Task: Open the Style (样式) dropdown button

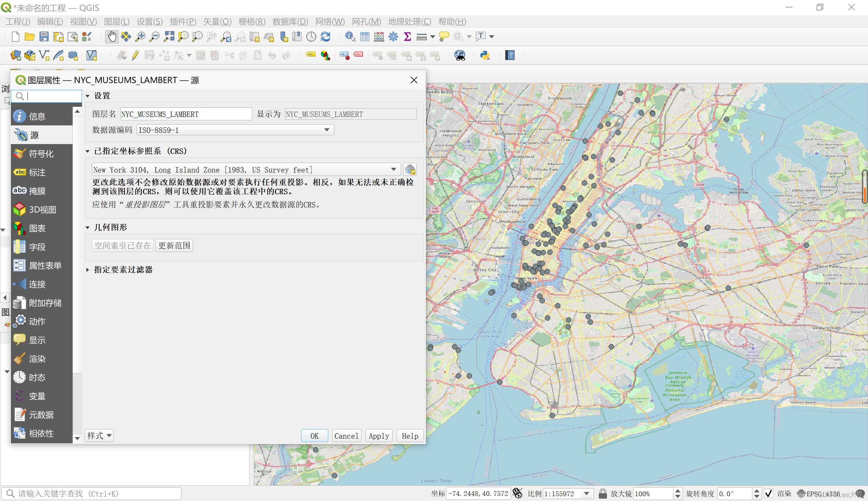Action: click(99, 436)
